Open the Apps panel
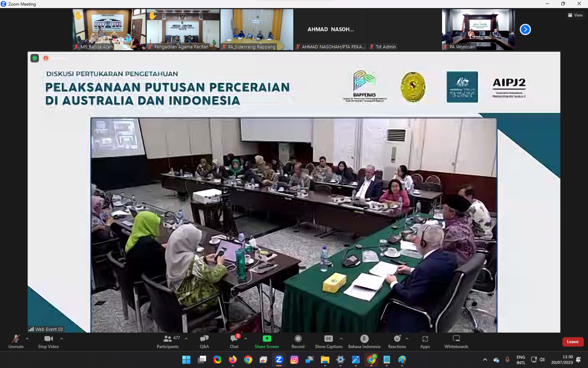This screenshot has height=368, width=588. (x=425, y=341)
